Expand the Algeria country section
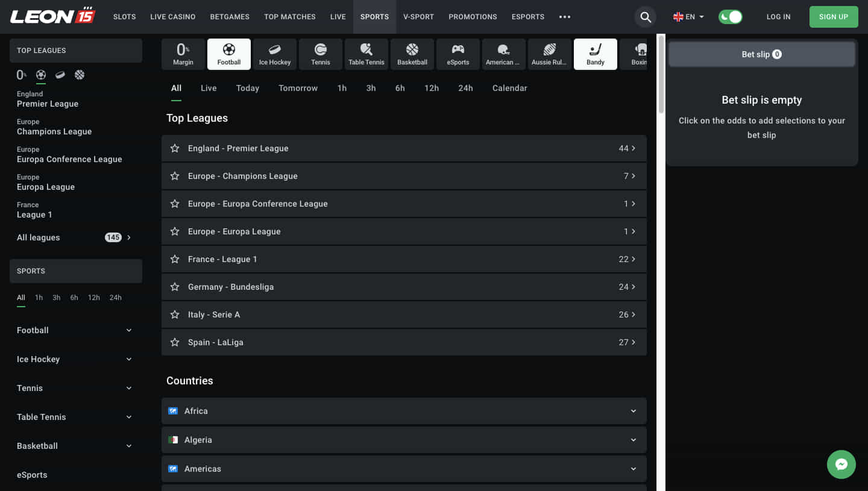The height and width of the screenshot is (491, 868). click(404, 440)
